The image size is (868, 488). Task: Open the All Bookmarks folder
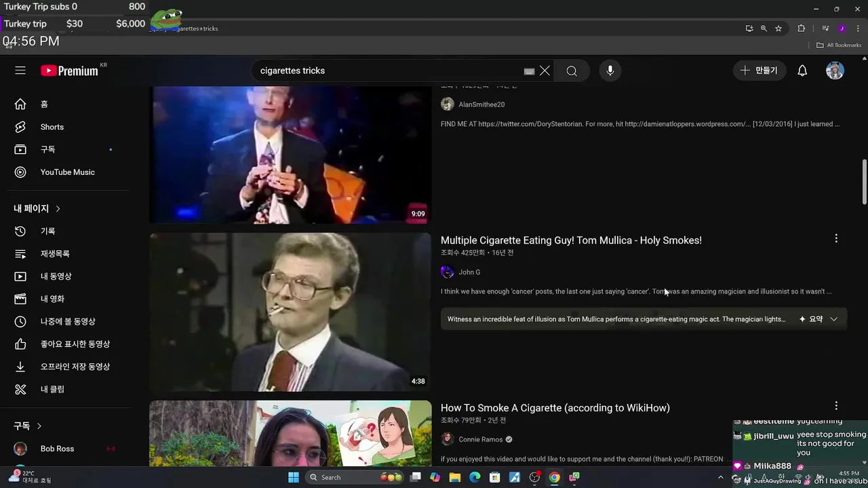[x=839, y=45]
